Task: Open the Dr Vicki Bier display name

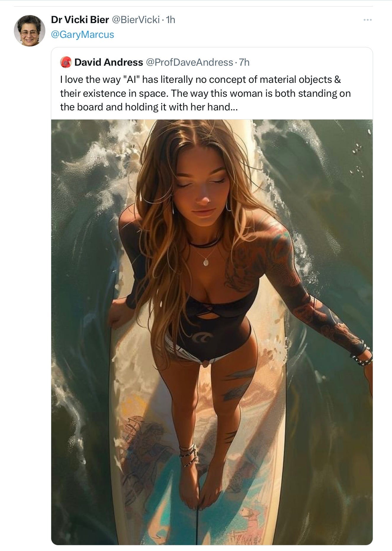Action: pos(80,20)
